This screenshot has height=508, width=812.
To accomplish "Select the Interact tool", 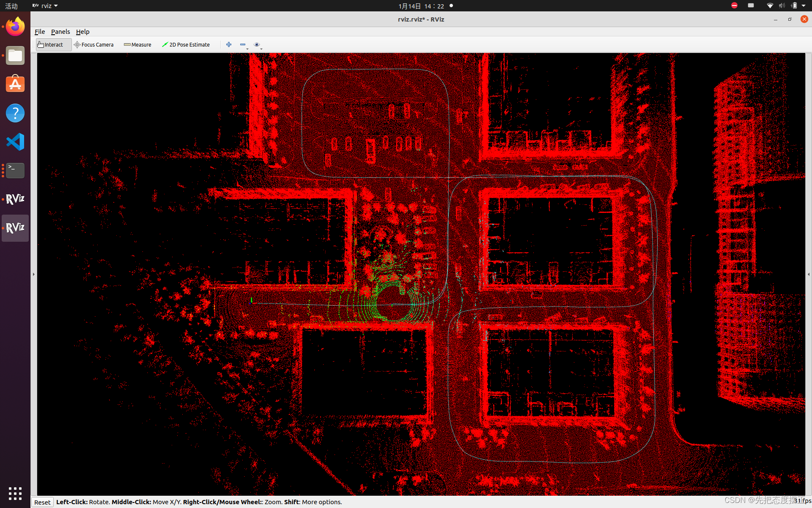I will tap(53, 44).
